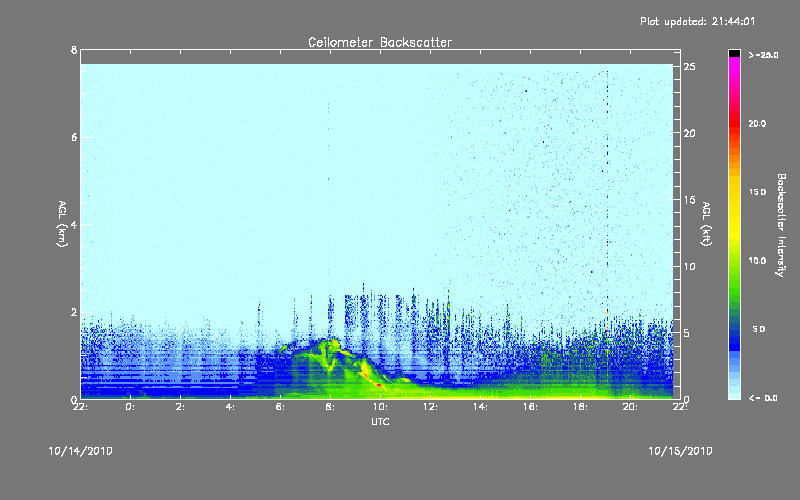This screenshot has height=500, width=800.
Task: Select the "UTC" x-axis title
Action: pyautogui.click(x=380, y=421)
